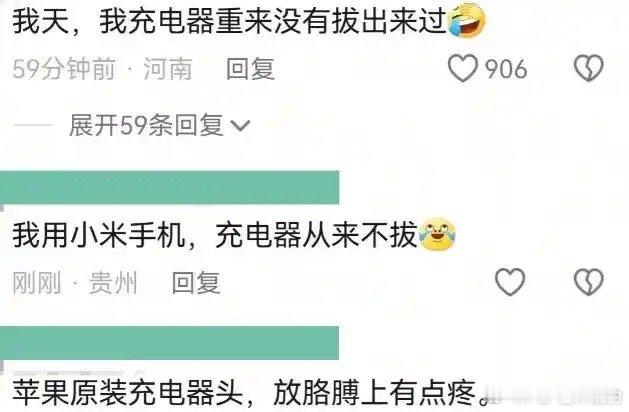Image resolution: width=629 pixels, height=412 pixels.
Task: Click the comment text 我充电器重来没有拔出来过
Action: point(273,21)
